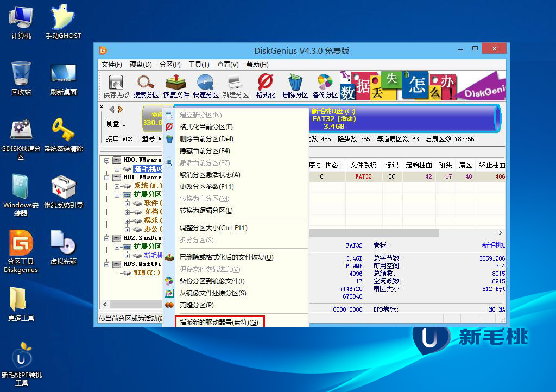Viewport: 556px width, 392px height.
Task: Choose 指派新的驱动器号(盘符)(G) entry
Action: 236,322
